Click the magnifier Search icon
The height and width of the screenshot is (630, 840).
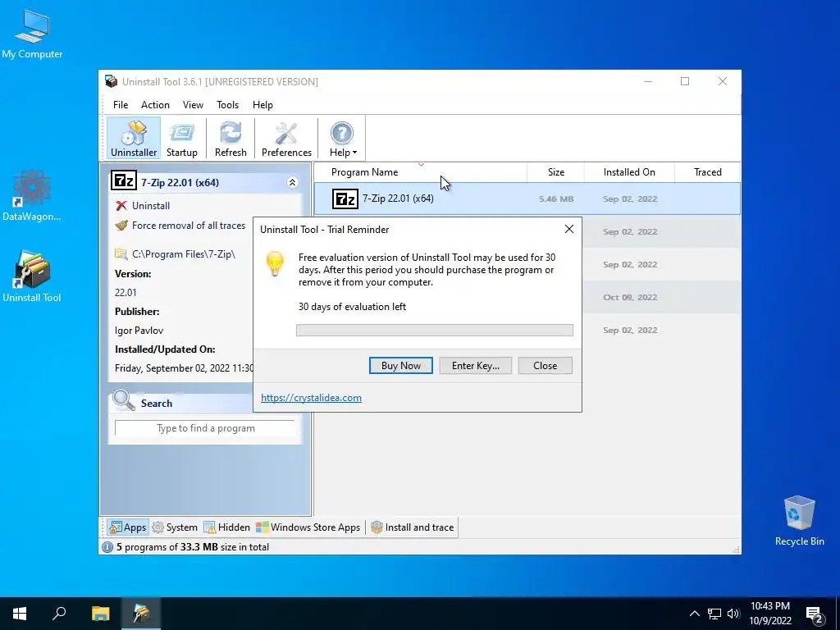(x=124, y=400)
